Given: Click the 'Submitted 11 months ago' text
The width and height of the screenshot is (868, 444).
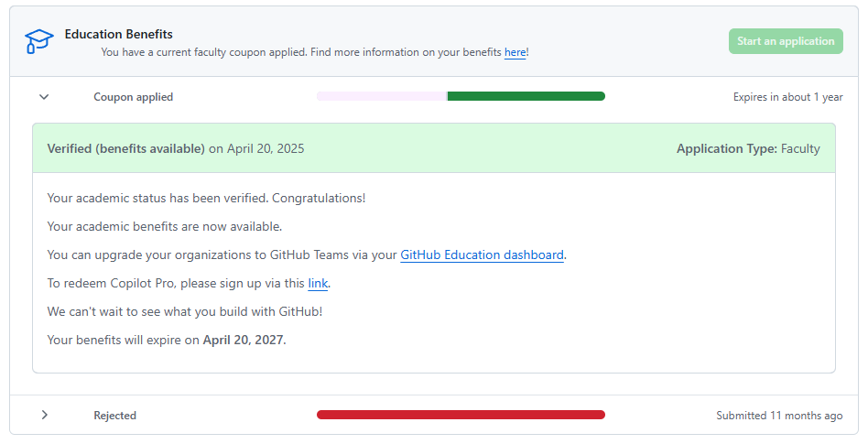Looking at the screenshot, I should 779,416.
